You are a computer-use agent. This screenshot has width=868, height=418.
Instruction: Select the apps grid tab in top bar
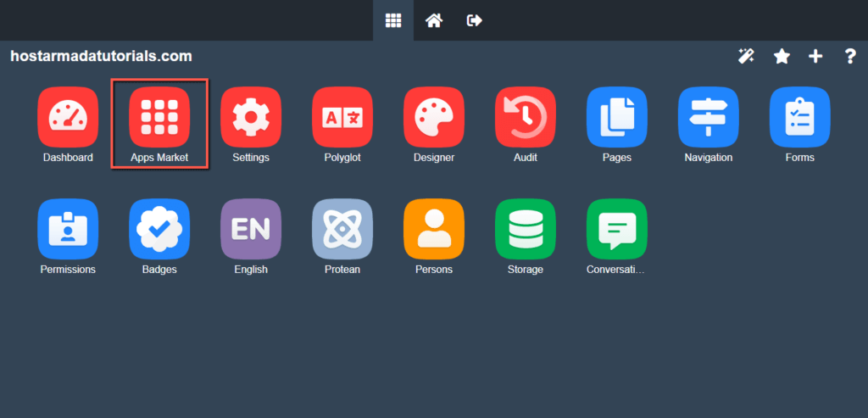click(x=393, y=20)
